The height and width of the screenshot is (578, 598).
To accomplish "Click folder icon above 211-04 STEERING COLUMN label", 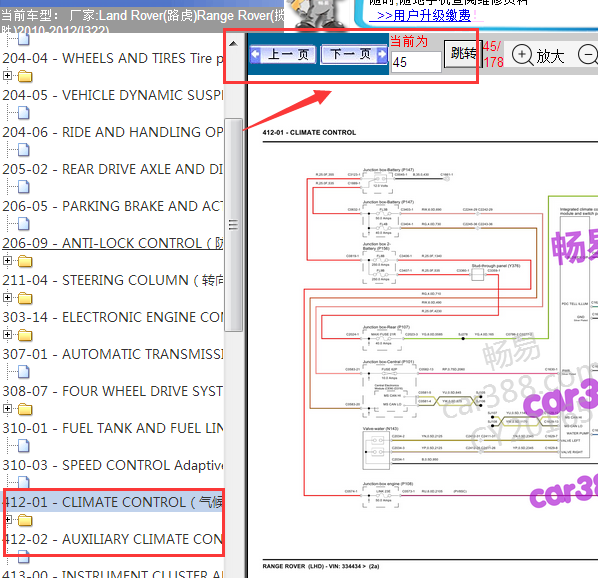I will point(25,261).
